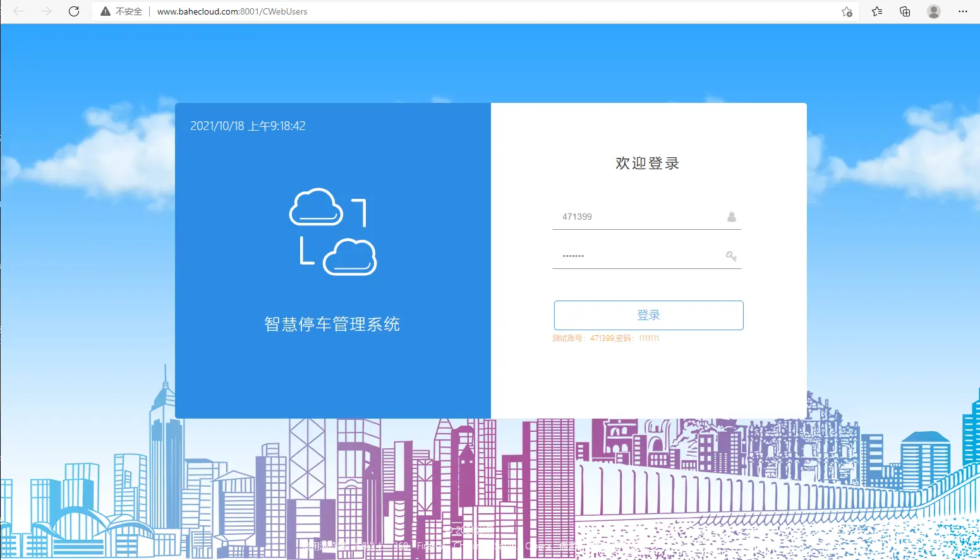Click the key icon in the password field
Image resolution: width=980 pixels, height=560 pixels.
(731, 256)
